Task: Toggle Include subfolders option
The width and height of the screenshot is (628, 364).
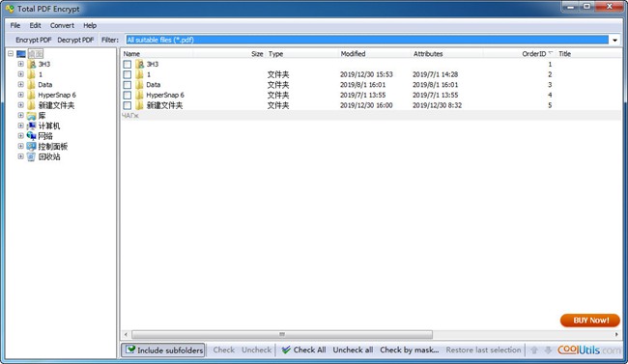Action: click(x=163, y=350)
